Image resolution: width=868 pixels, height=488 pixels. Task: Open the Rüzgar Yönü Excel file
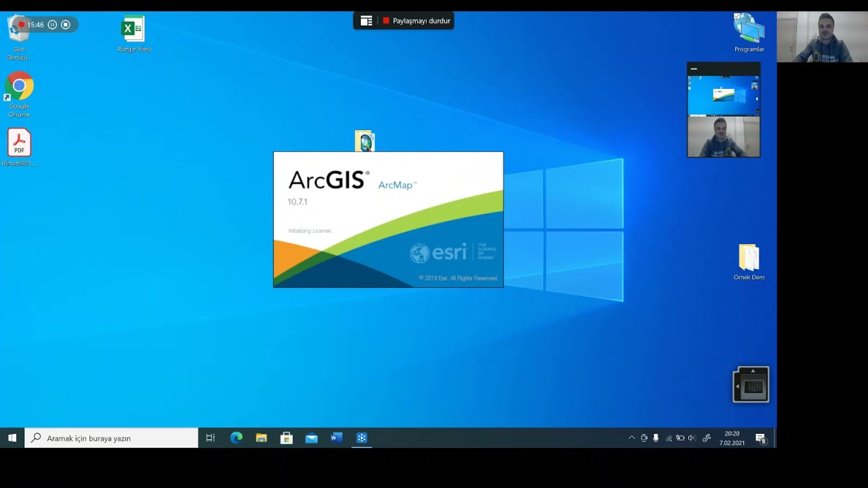[x=134, y=34]
